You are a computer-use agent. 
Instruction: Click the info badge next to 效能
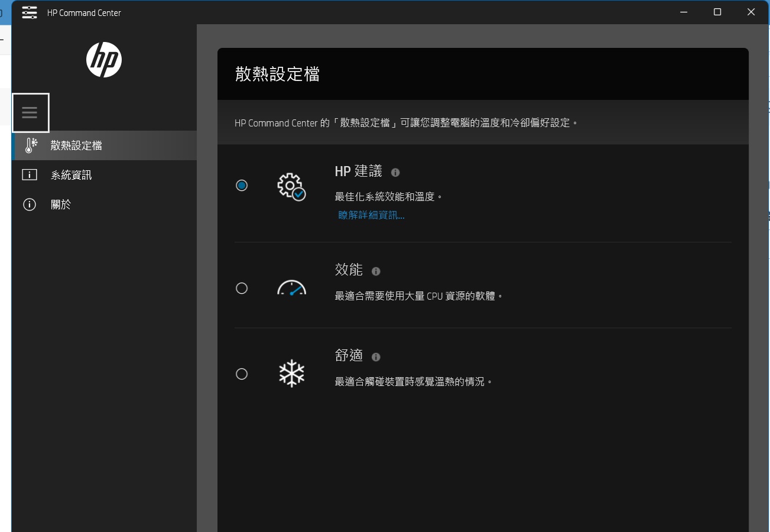376,271
